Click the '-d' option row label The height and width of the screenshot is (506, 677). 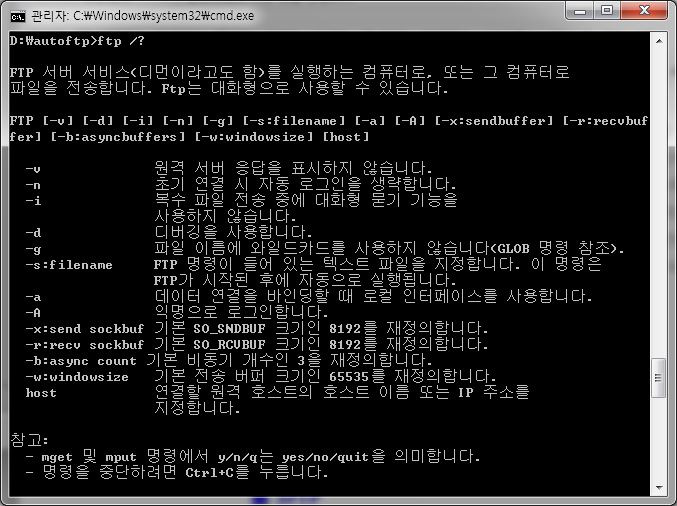pyautogui.click(x=33, y=233)
